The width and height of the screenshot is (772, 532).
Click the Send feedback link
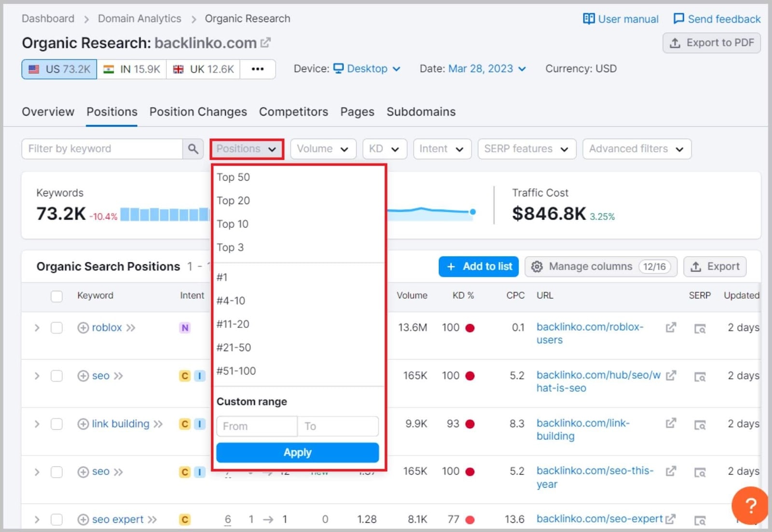[717, 19]
